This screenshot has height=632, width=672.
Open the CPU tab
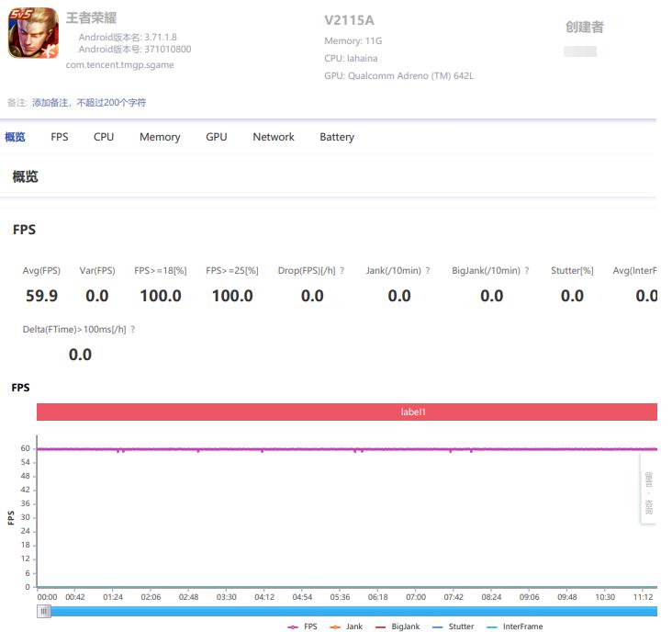pos(104,137)
